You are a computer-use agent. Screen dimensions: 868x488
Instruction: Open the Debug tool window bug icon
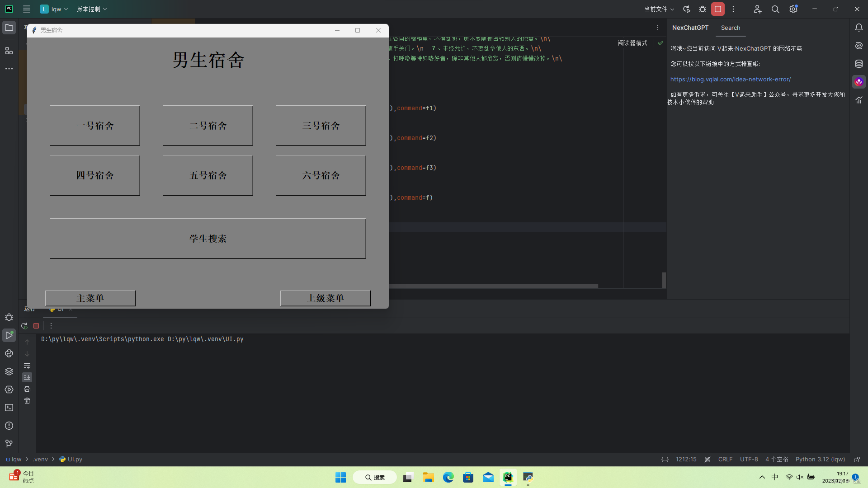pyautogui.click(x=9, y=317)
